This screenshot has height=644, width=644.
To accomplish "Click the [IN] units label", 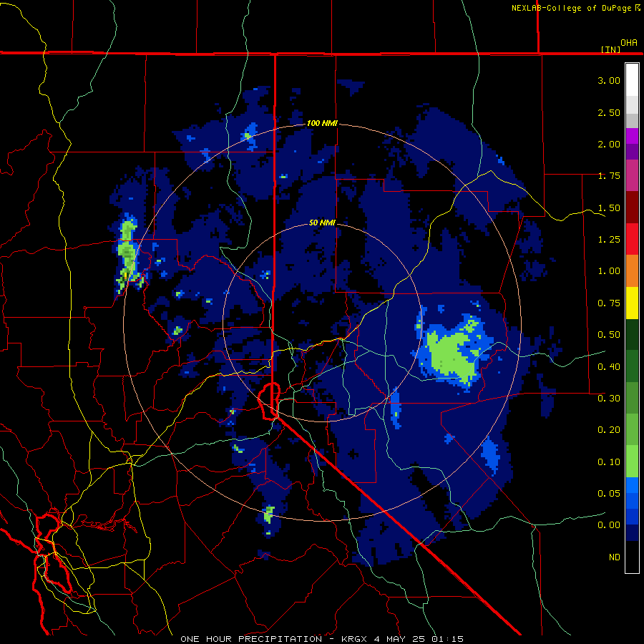I will point(610,49).
